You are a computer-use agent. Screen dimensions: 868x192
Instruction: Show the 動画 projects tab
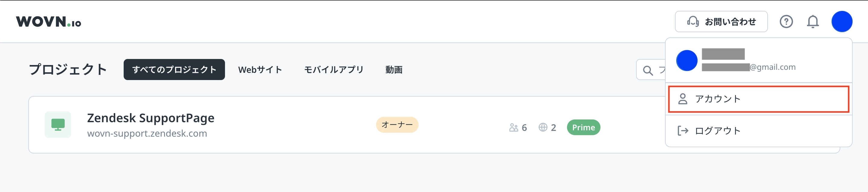point(394,70)
